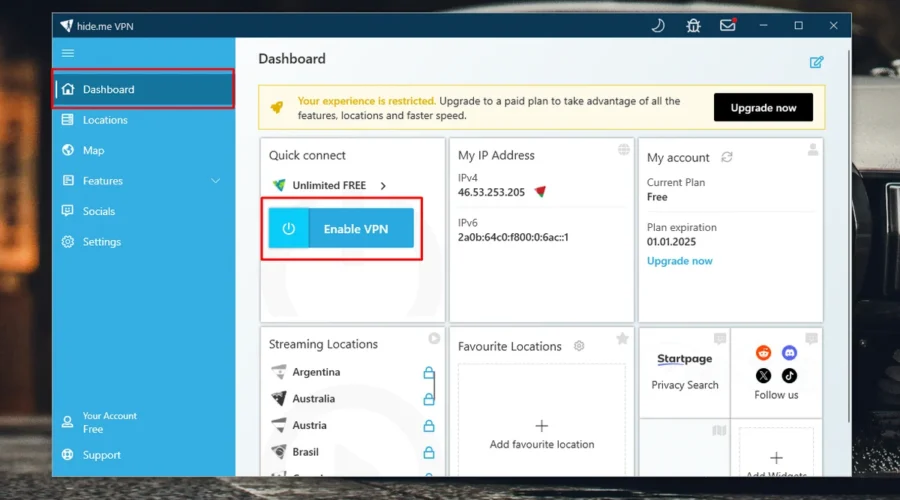The width and height of the screenshot is (900, 500).
Task: Click the lock icon beside Austria
Action: coord(429,425)
